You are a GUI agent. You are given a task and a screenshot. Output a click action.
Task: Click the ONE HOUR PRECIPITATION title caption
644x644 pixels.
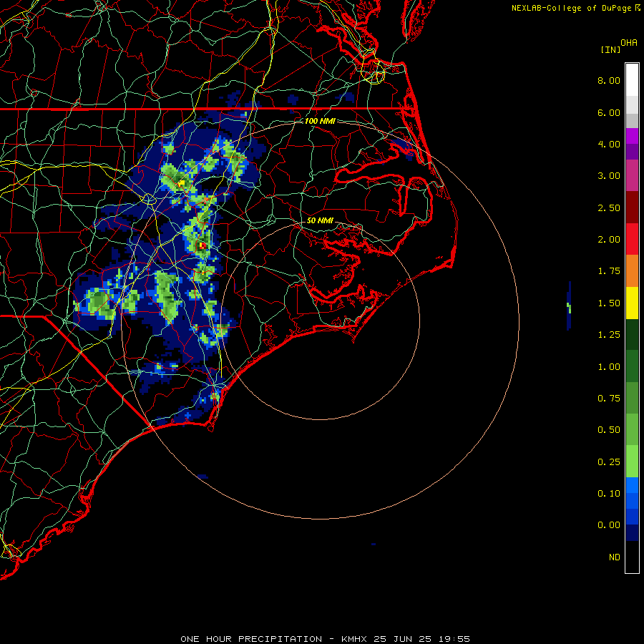pyautogui.click(x=325, y=639)
